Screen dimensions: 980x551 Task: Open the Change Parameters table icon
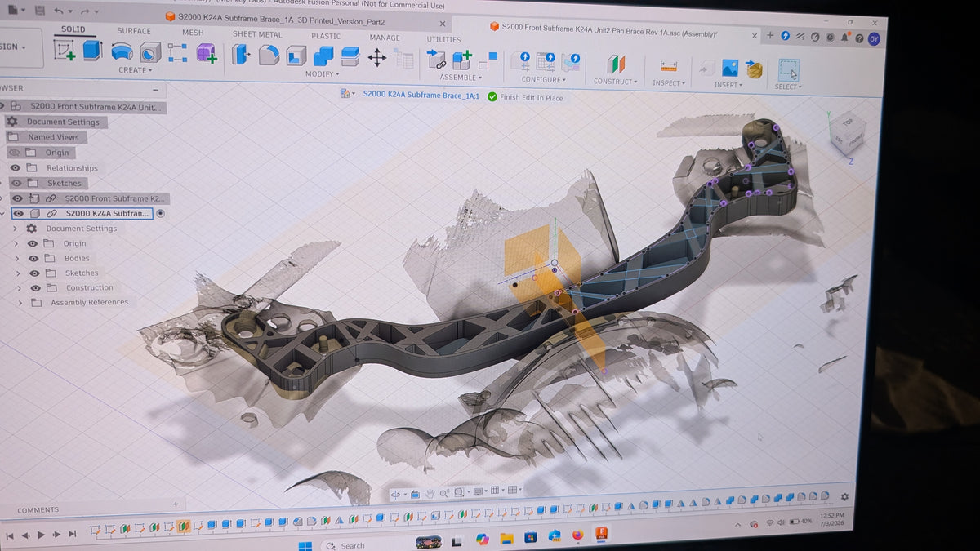click(403, 58)
